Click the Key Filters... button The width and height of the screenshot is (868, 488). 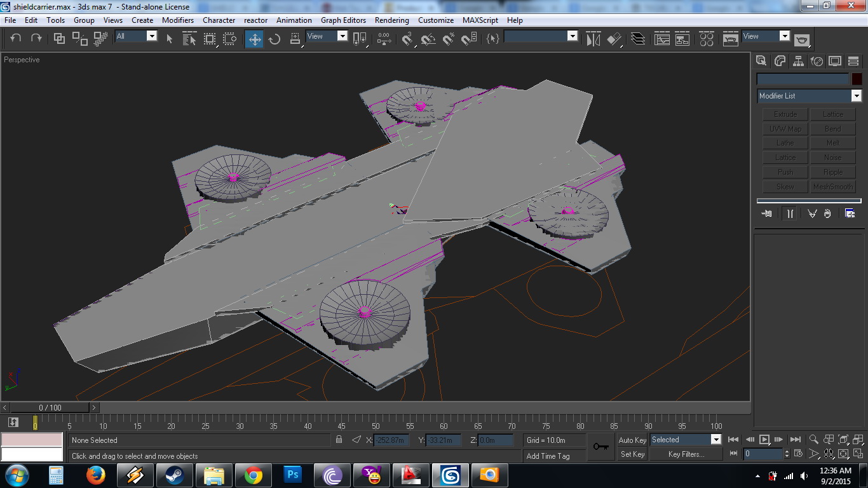coord(686,454)
